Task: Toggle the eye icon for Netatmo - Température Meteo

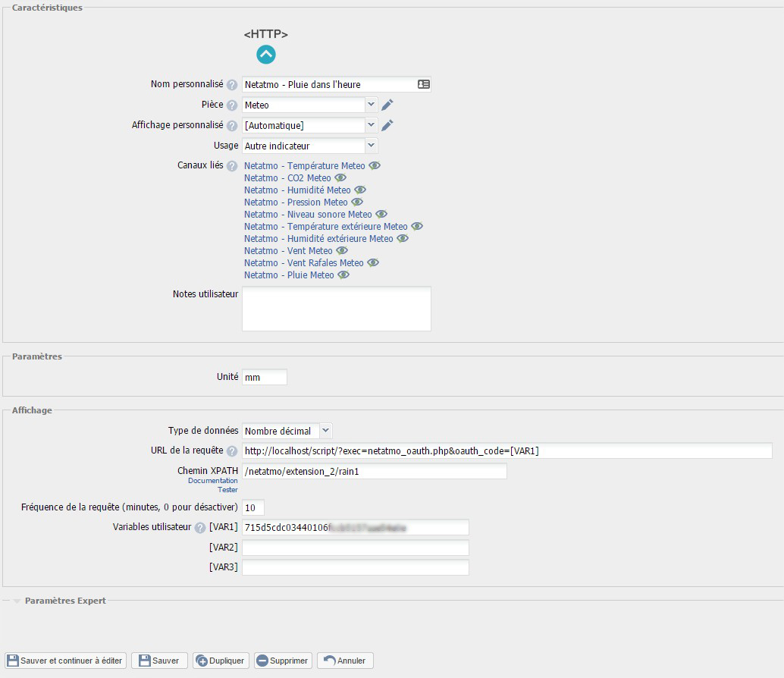Action: click(x=374, y=165)
